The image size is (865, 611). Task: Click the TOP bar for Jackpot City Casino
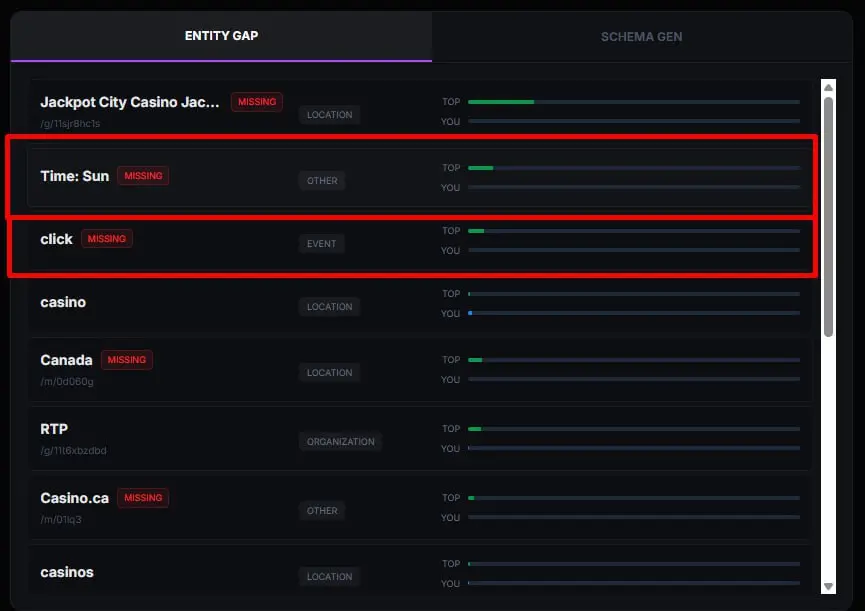point(633,102)
